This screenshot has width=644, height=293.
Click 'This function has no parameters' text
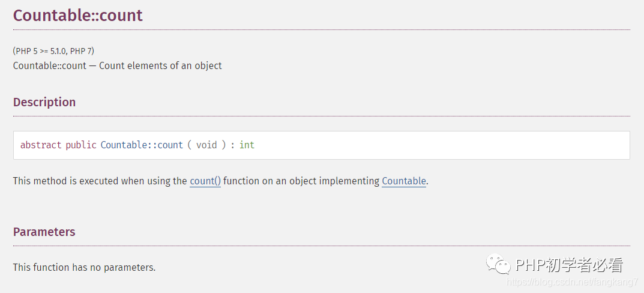coord(84,267)
